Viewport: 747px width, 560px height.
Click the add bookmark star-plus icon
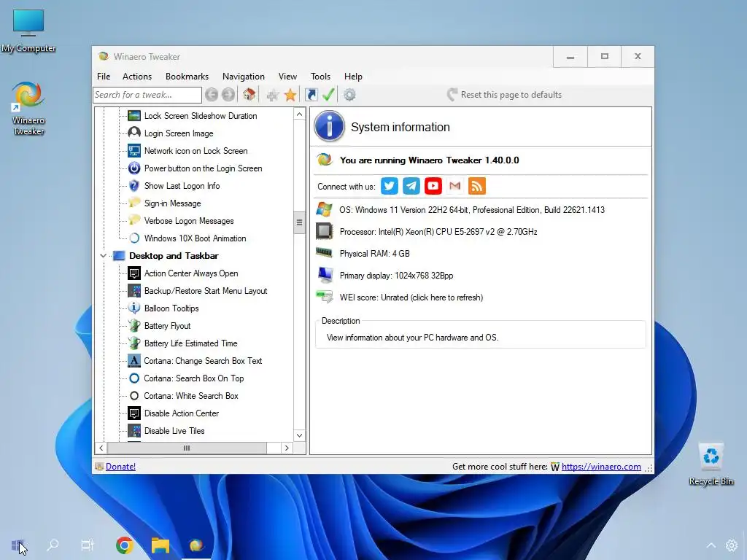click(273, 95)
